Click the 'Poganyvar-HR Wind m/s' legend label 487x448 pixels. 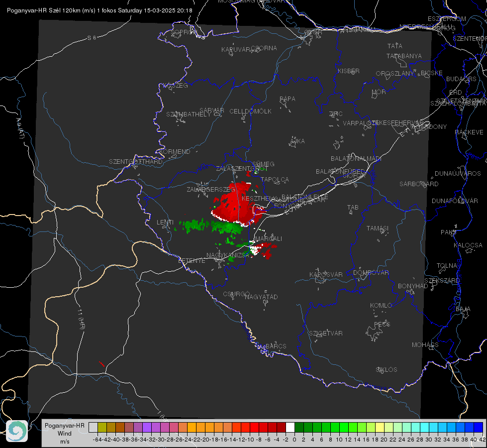tap(65, 434)
